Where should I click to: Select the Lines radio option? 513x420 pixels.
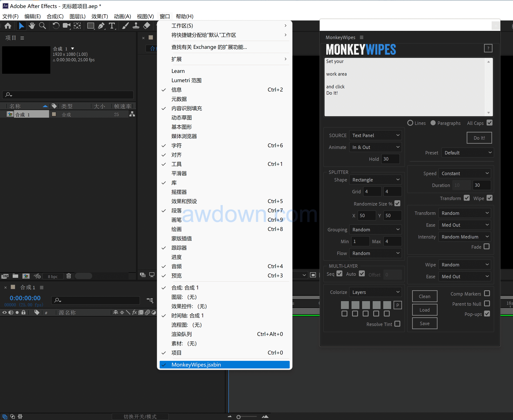(x=410, y=123)
